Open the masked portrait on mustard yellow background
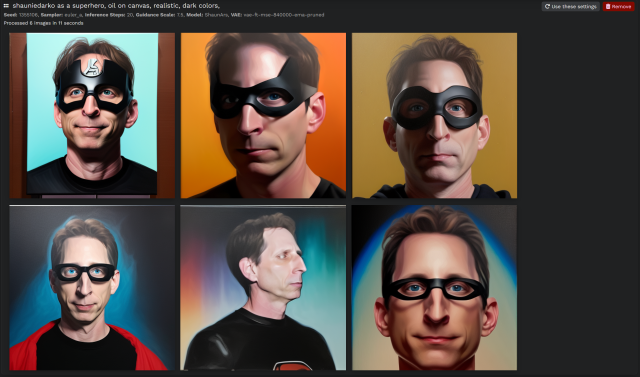The image size is (640, 377). 434,115
